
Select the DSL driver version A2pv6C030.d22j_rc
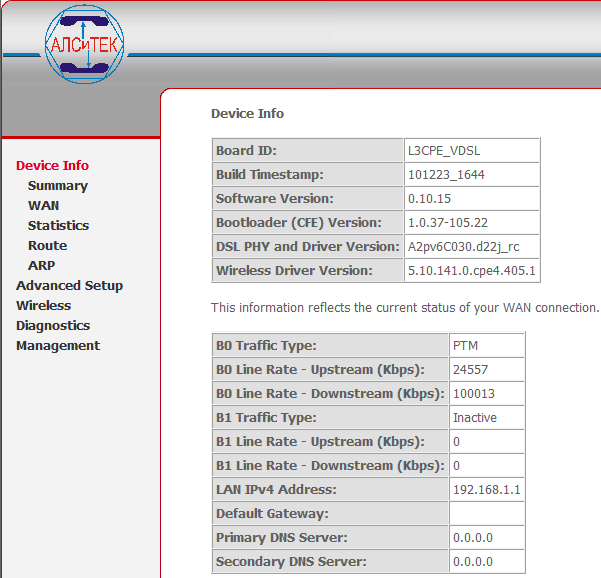[x=463, y=247]
